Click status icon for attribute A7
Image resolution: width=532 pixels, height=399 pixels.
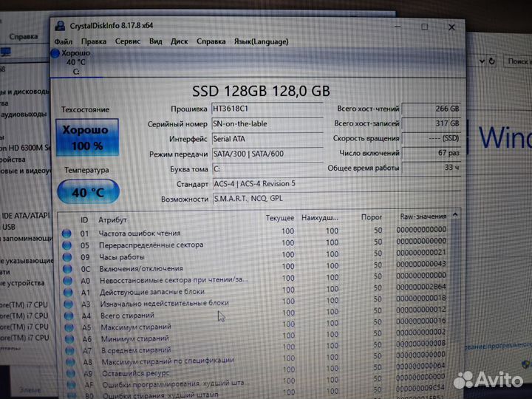tap(70, 350)
